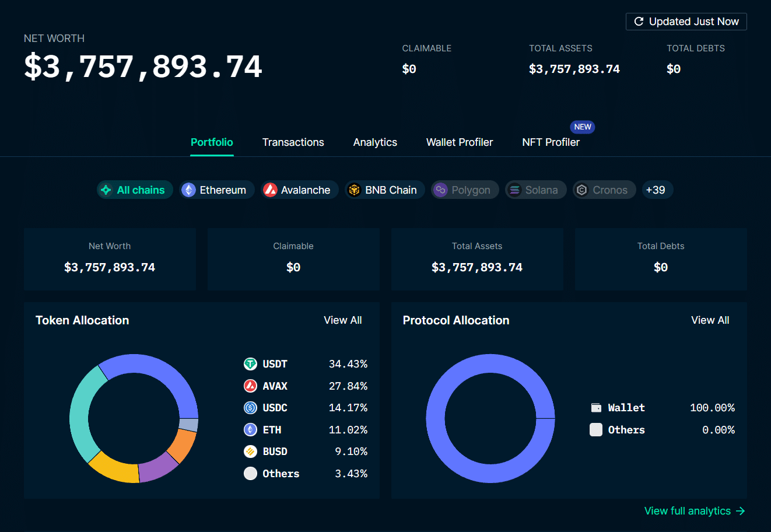Filter portfolio by Avalanche chain
Viewport: 771px width, 532px height.
[300, 190]
